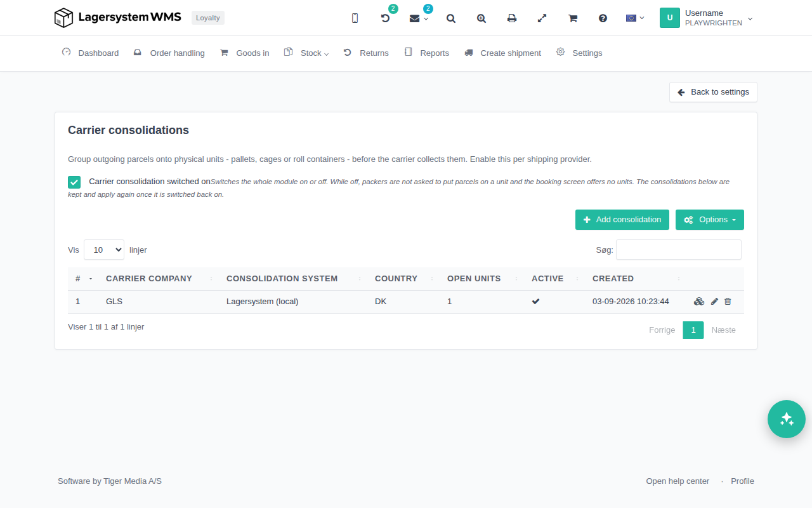Open the Stock menu dropdown
This screenshot has width=812, height=508.
point(306,53)
